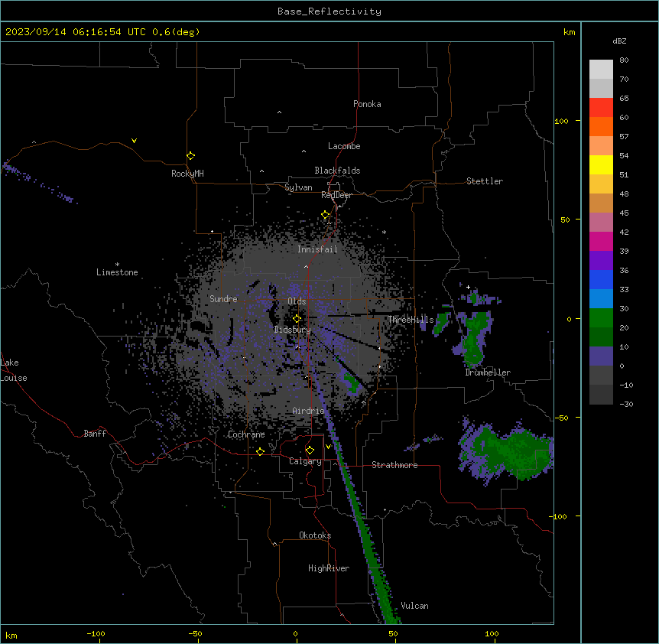Click the Limestone label

pyautogui.click(x=117, y=272)
